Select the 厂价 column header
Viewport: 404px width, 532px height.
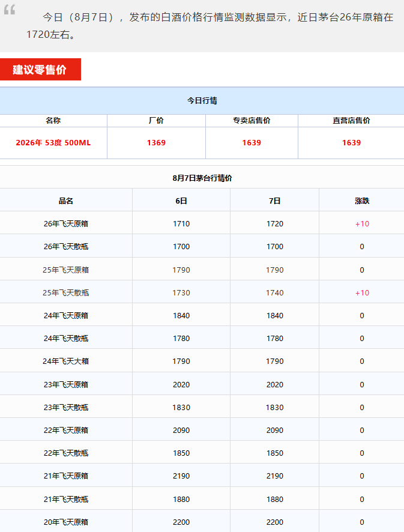pyautogui.click(x=156, y=121)
